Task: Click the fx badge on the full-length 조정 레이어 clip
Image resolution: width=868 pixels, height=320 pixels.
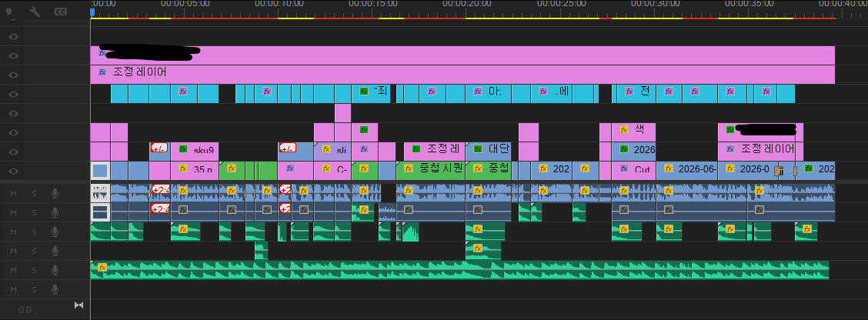Action: point(102,72)
